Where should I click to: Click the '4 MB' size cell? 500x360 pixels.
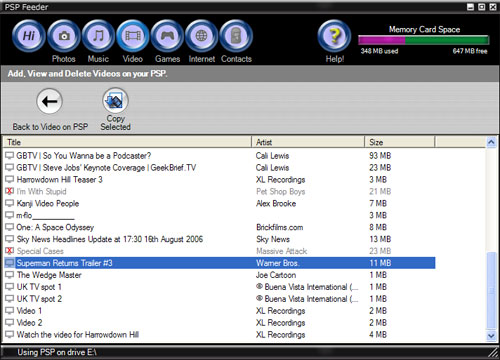[378, 335]
